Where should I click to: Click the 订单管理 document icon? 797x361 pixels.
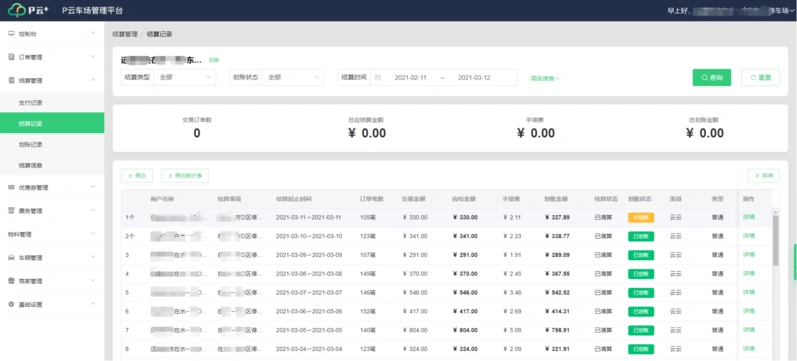pos(11,57)
